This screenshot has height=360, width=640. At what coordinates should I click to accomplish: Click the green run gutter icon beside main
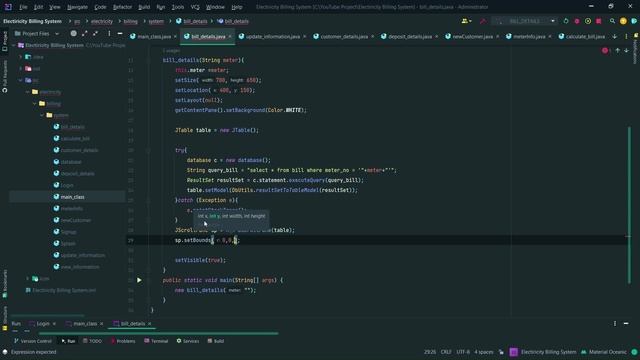139,280
